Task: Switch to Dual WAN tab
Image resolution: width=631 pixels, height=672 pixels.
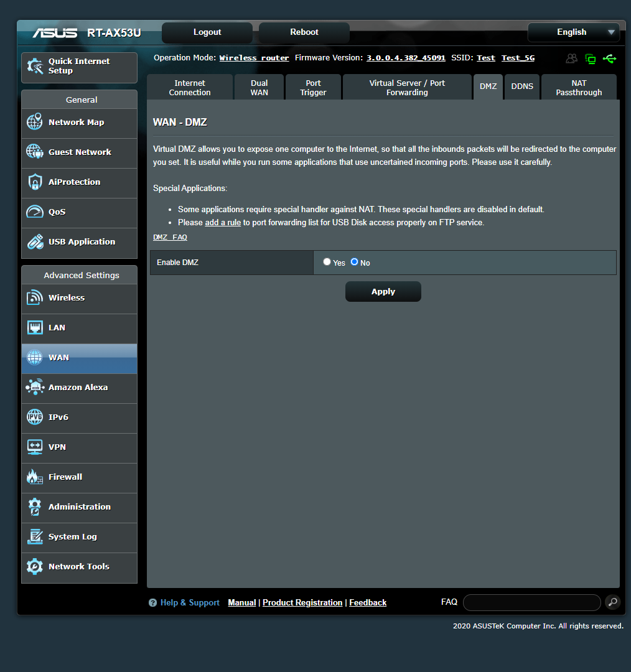Action: [x=259, y=88]
